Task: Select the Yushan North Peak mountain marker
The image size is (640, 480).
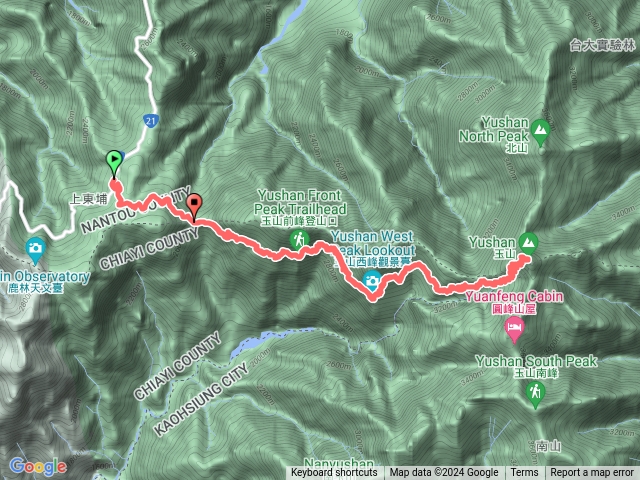Action: point(541,132)
